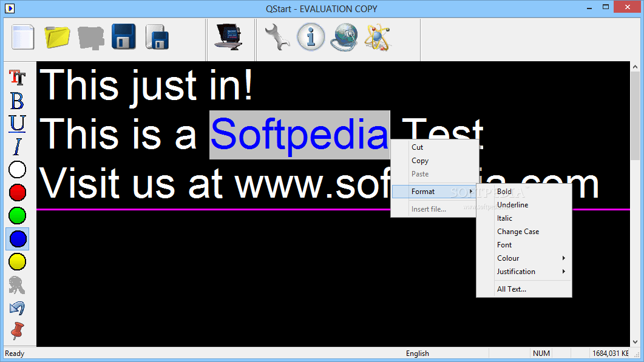Maximize the QStart window
This screenshot has width=644, height=362.
606,7
